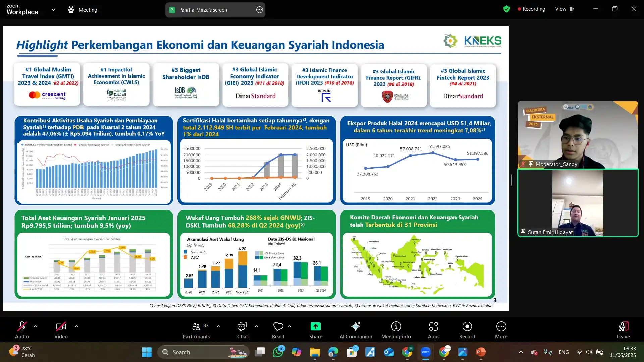Open the Photos app from the taskbar

tap(463, 352)
